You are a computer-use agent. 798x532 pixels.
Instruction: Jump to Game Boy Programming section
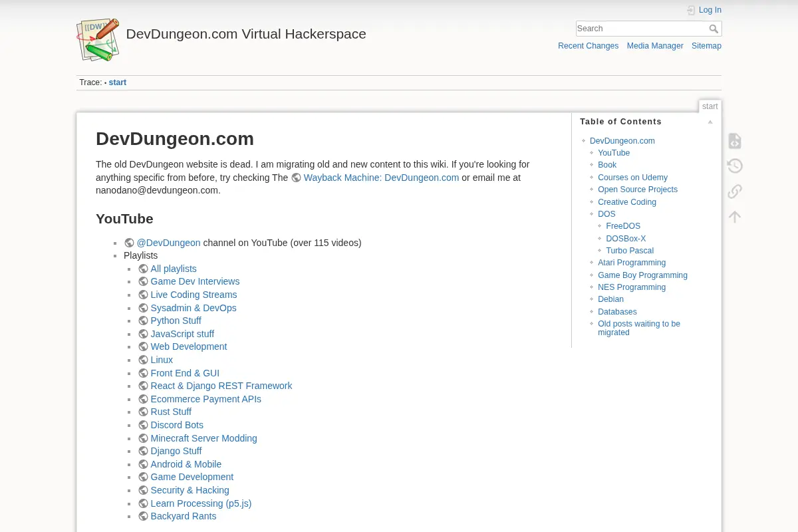coord(642,275)
